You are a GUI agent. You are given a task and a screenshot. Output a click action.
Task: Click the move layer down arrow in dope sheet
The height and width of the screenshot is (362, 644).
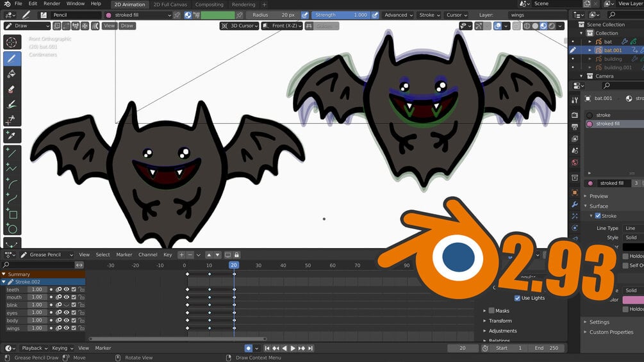218,255
